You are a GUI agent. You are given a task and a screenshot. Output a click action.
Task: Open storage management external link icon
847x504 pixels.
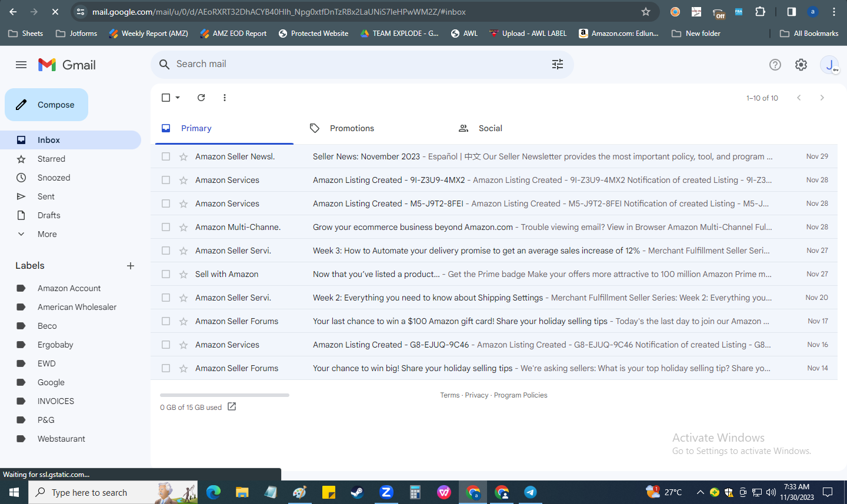point(232,406)
